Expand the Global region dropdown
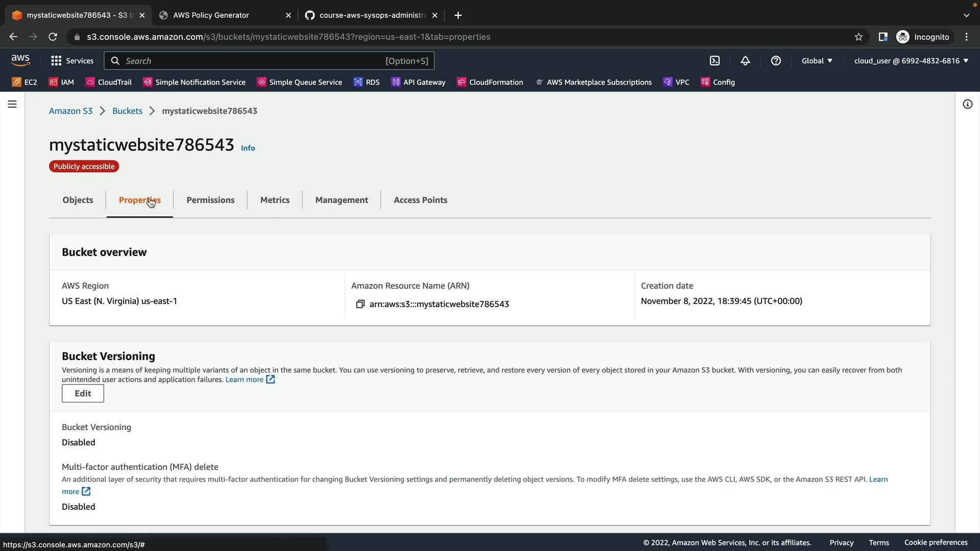Viewport: 980px width, 551px height. (x=817, y=61)
